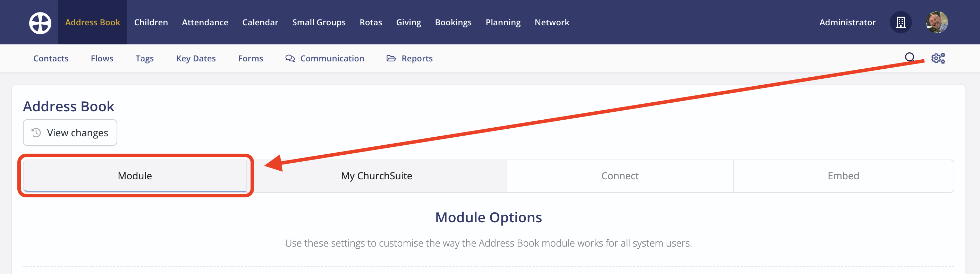
Task: Select the Module tab
Action: pyautogui.click(x=135, y=176)
